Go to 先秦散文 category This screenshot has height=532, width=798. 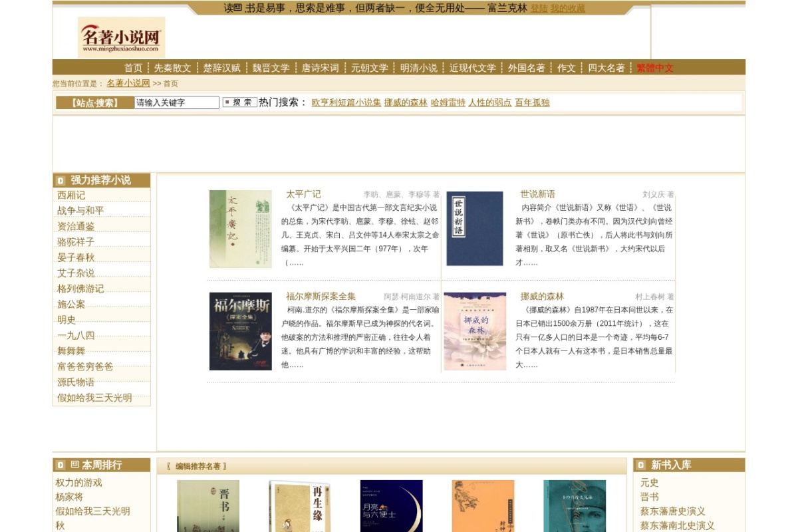tap(172, 68)
